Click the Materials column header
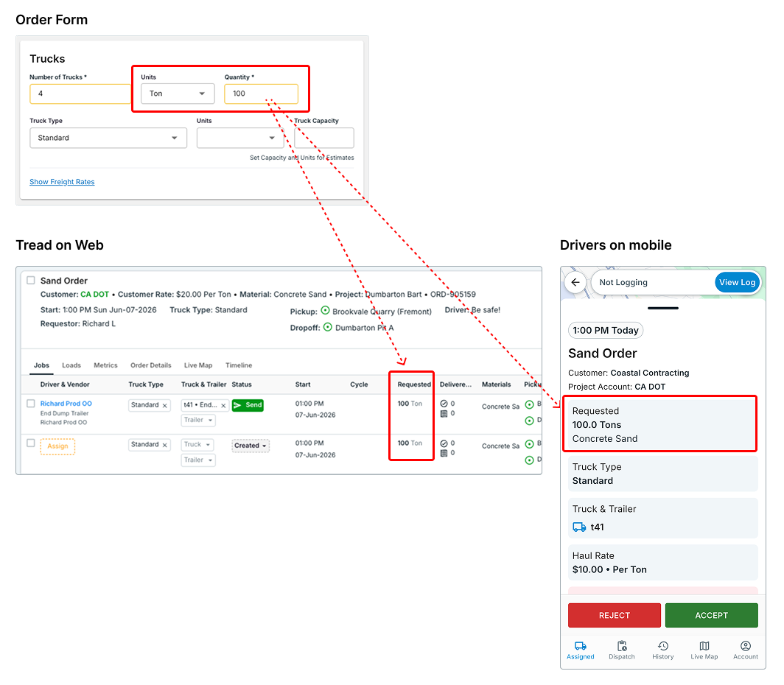The width and height of the screenshot is (784, 685). point(496,384)
